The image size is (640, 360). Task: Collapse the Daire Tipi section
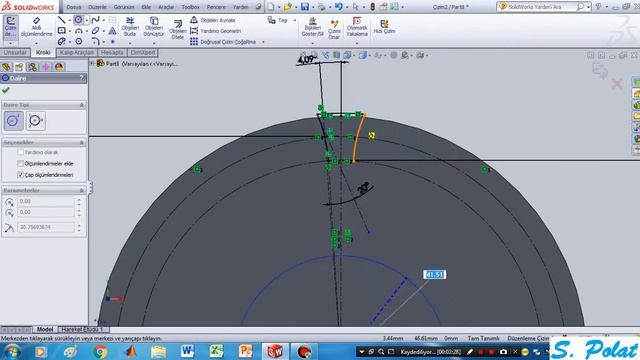pyautogui.click(x=82, y=105)
